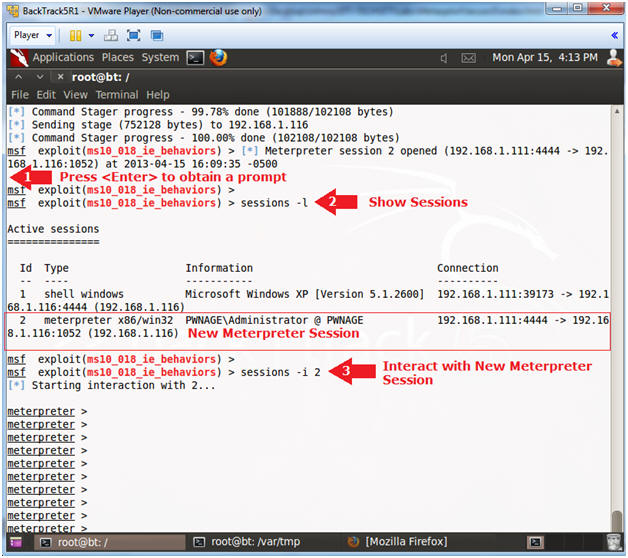Viewport: 628px width, 558px height.
Task: Close terminal via X title button
Action: point(60,77)
